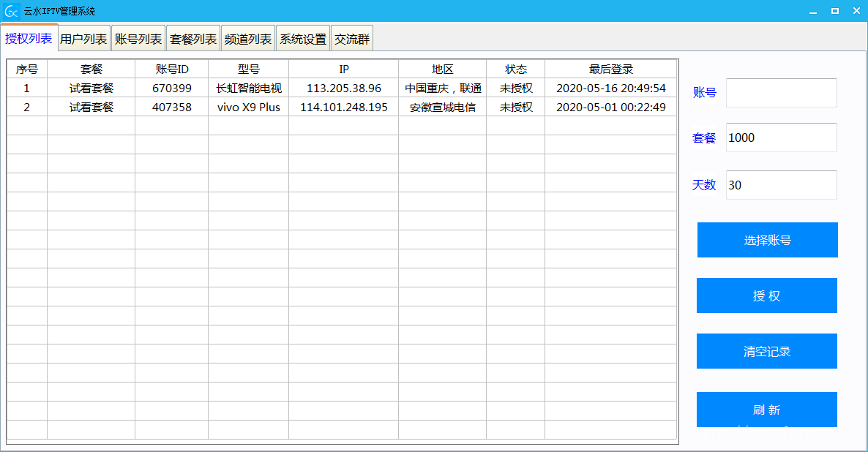Screen dimensions: 868x452
Task: Maximize the IPTV management window
Action: 834,11
